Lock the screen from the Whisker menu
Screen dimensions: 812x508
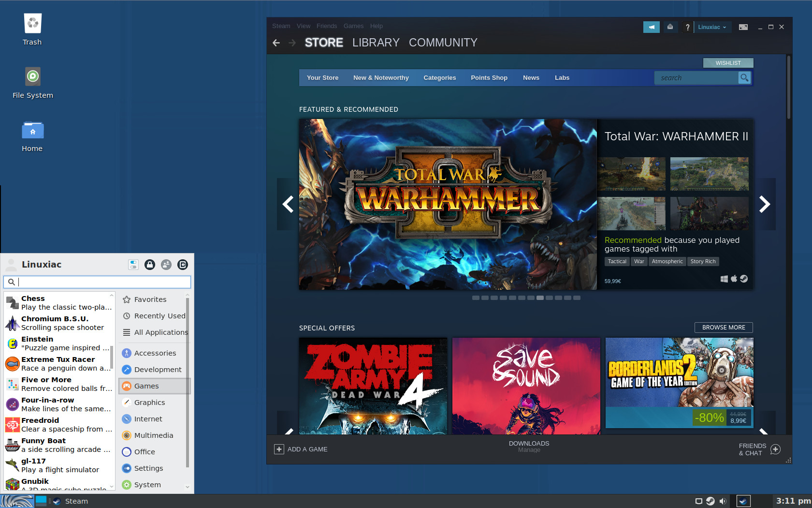coord(150,265)
